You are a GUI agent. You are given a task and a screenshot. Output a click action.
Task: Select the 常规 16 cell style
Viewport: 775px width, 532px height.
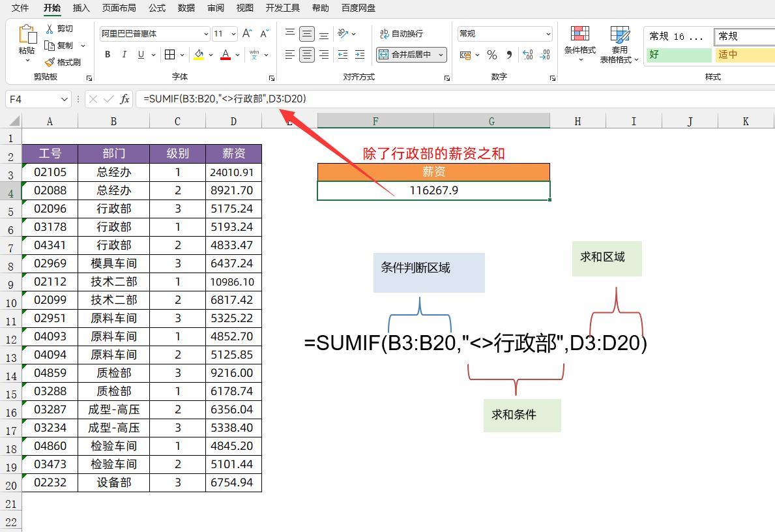tap(679, 37)
